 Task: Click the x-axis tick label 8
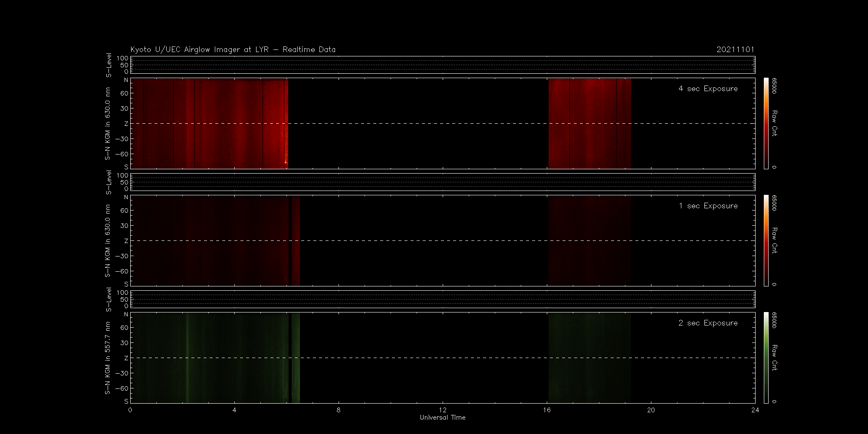tap(339, 410)
